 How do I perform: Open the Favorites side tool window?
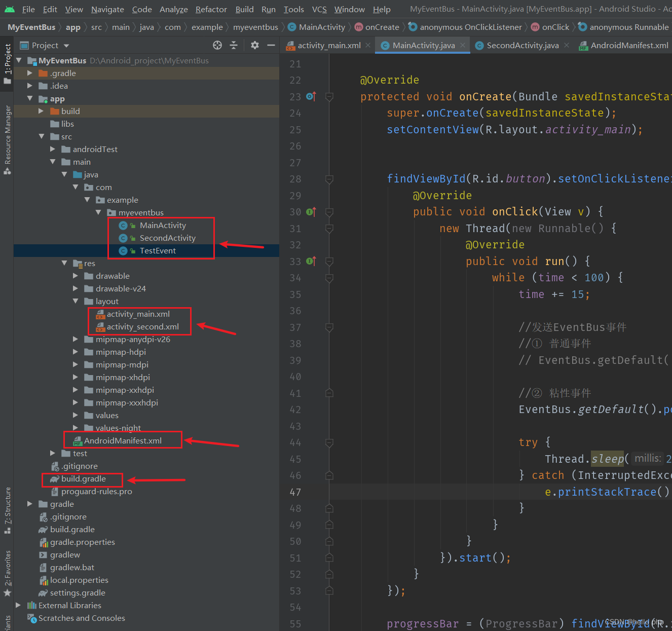(x=7, y=573)
